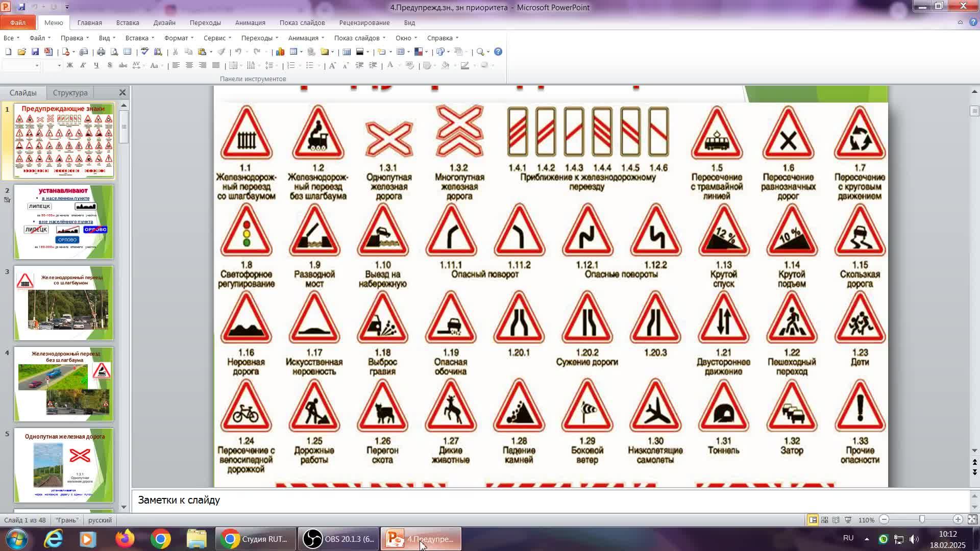
Task: Expand the Формат dropdown menu
Action: tap(179, 38)
